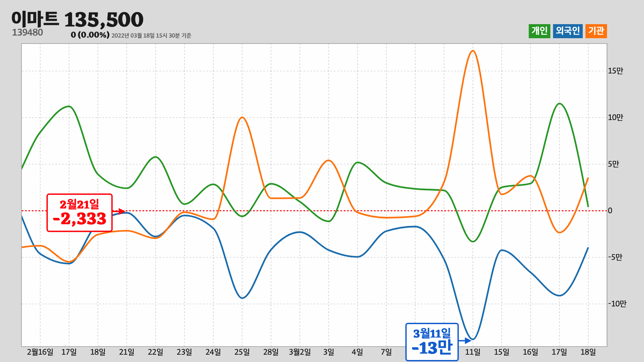Click the 21일 x-axis date label
Image resolution: width=644 pixels, height=362 pixels.
127,352
